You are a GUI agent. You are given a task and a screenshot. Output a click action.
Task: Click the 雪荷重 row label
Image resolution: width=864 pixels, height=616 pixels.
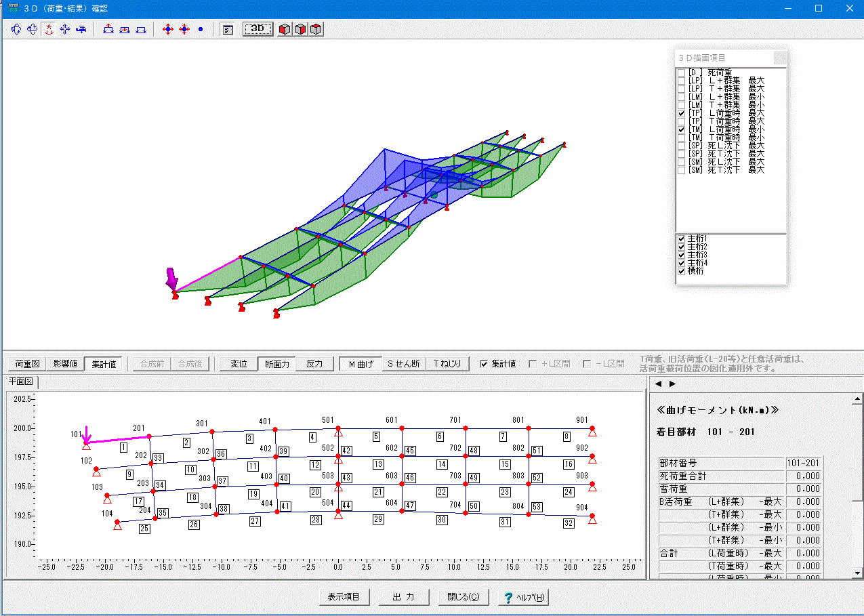pos(673,489)
